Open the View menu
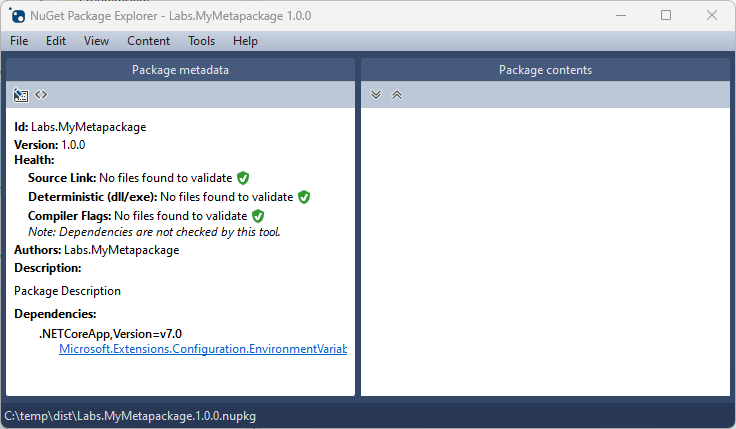 96,41
